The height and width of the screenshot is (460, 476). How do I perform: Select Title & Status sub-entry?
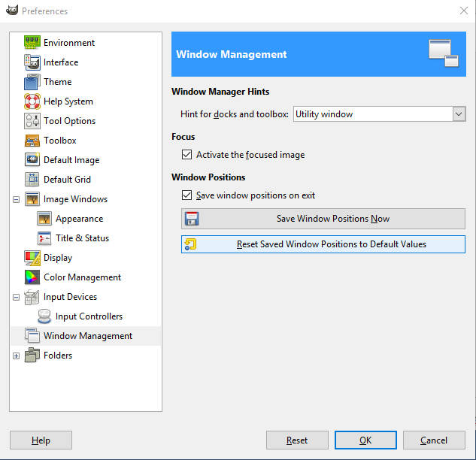tap(82, 238)
